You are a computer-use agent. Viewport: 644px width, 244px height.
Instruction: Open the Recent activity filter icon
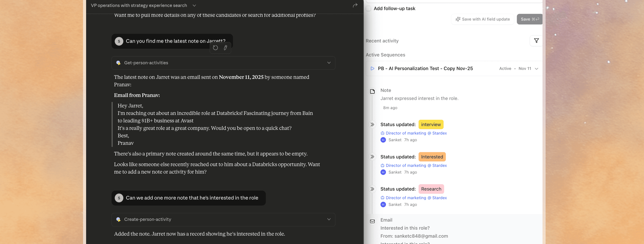pyautogui.click(x=536, y=41)
